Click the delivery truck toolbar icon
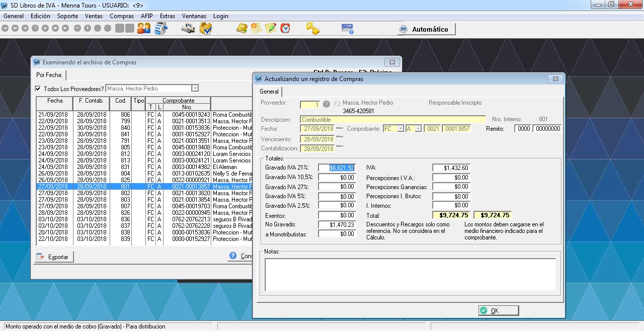This screenshot has height=331, width=644. tap(188, 29)
